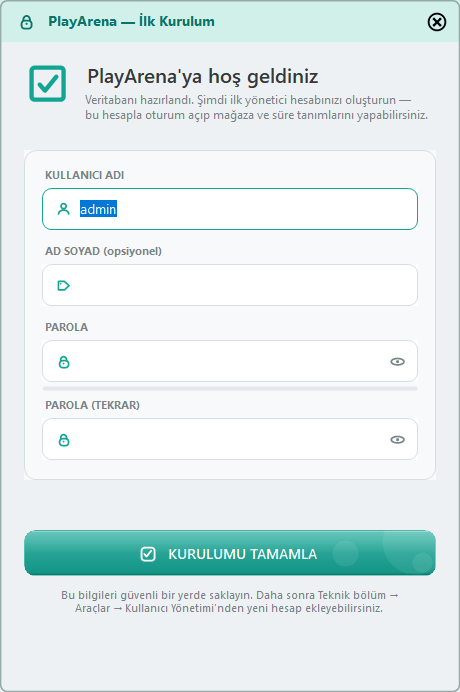Click the KURULUMU TAMAMLA button
This screenshot has width=460, height=692.
[230, 553]
